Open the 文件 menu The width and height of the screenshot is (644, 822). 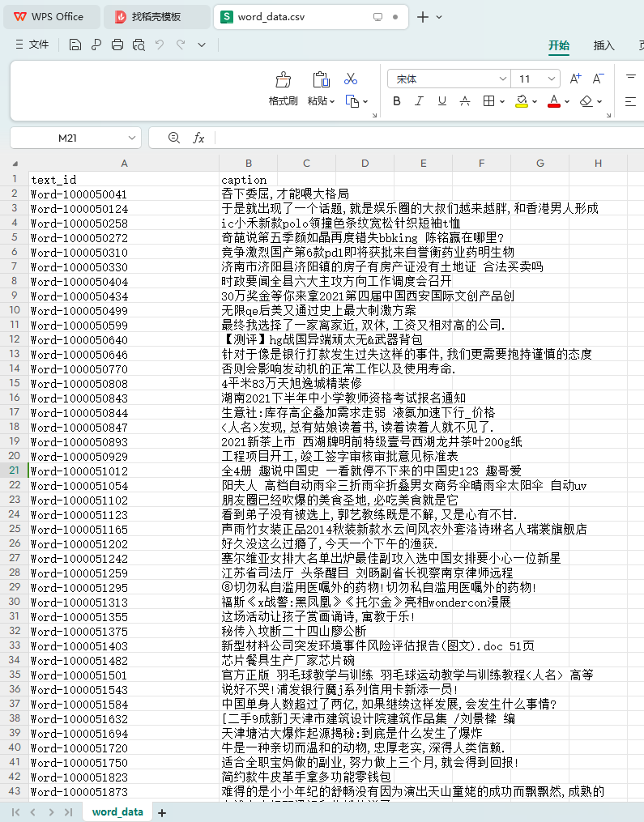(x=32, y=45)
